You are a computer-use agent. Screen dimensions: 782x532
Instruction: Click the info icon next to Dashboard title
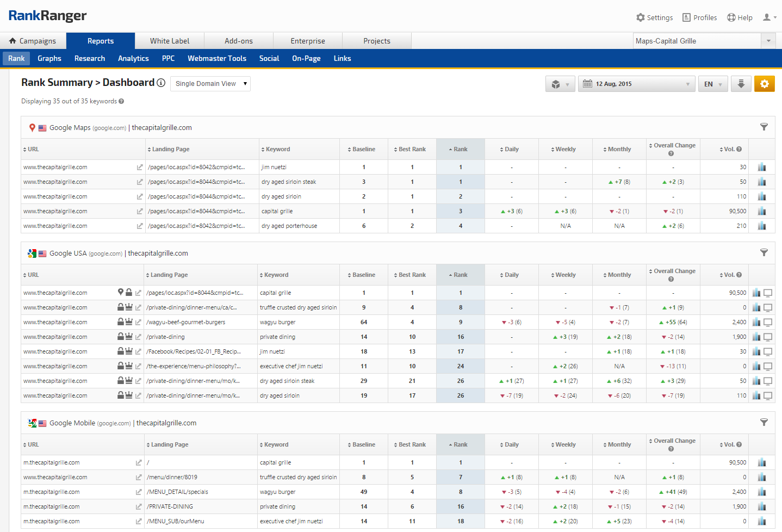coord(161,83)
